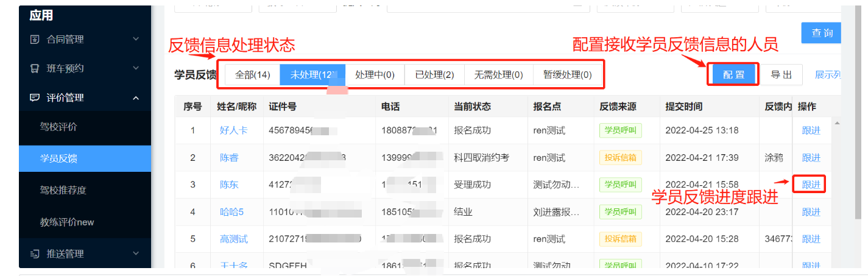Click the 配置 button
This screenshot has height=276, width=868.
734,75
